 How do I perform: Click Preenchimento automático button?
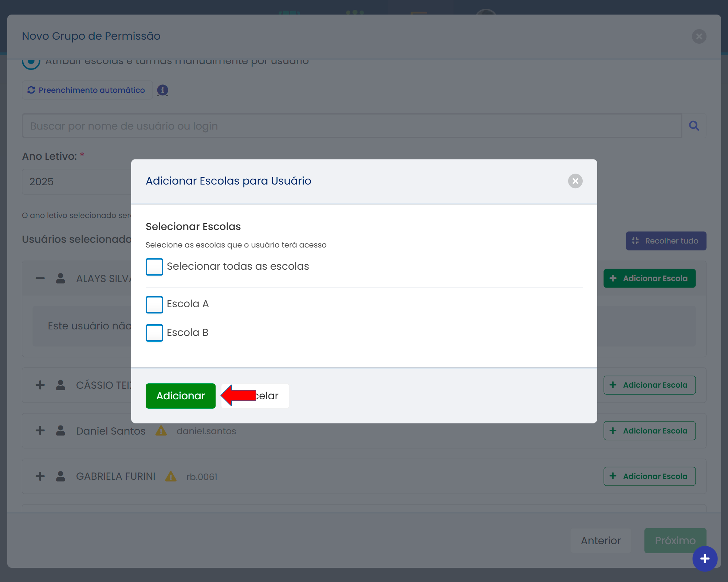tap(87, 90)
